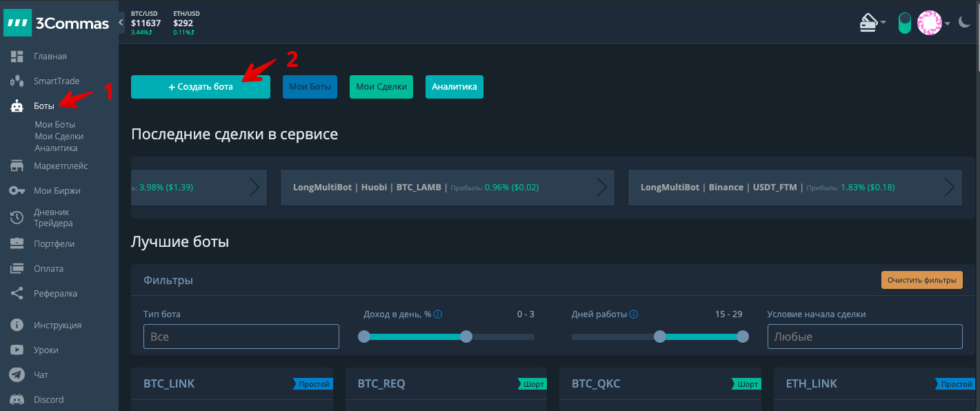Open SmartTrade candlestick icon in sidebar
The width and height of the screenshot is (980, 411).
point(17,81)
